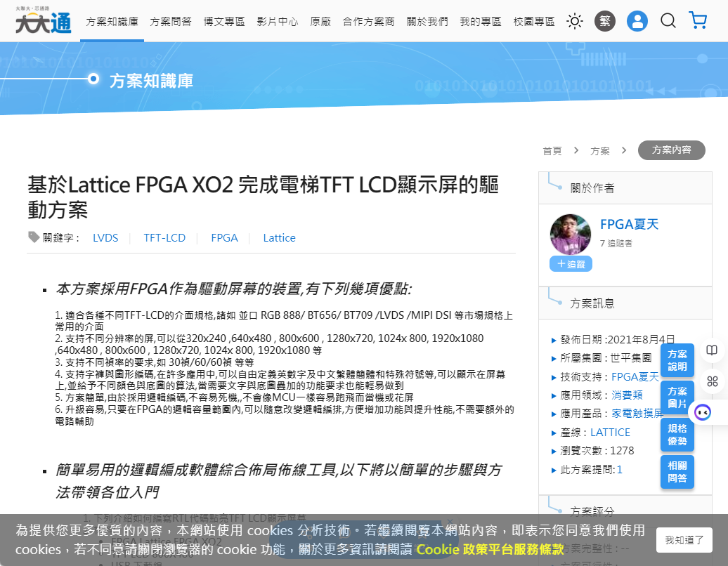Viewport: 728px width, 566px height.
Task: Open the user account icon
Action: pyautogui.click(x=637, y=21)
